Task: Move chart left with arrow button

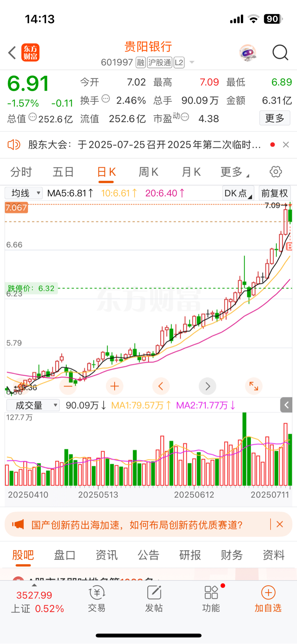Action: click(161, 386)
